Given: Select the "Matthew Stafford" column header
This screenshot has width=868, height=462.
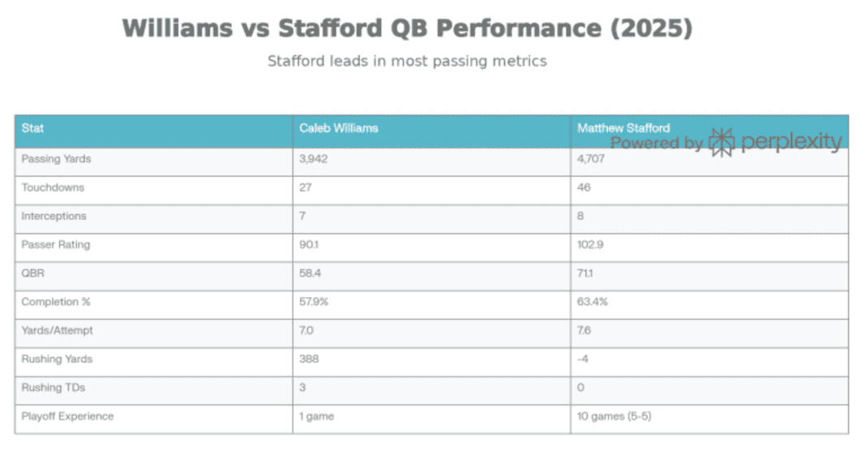Looking at the screenshot, I should point(623,128).
